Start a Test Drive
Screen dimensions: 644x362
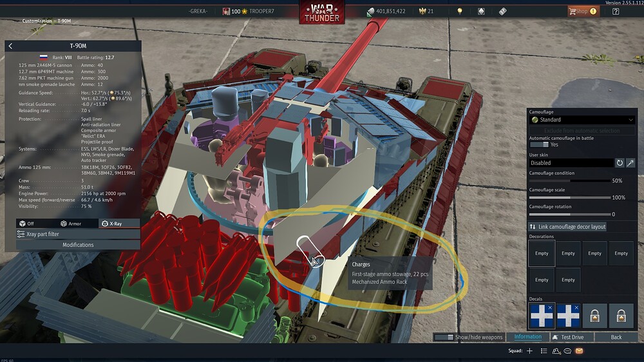(571, 338)
